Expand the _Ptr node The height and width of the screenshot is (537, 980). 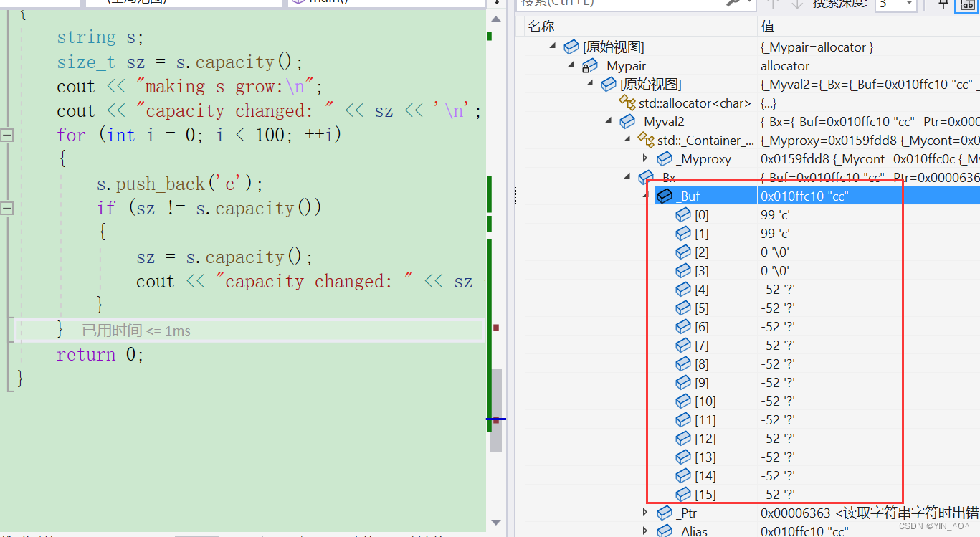click(x=645, y=513)
